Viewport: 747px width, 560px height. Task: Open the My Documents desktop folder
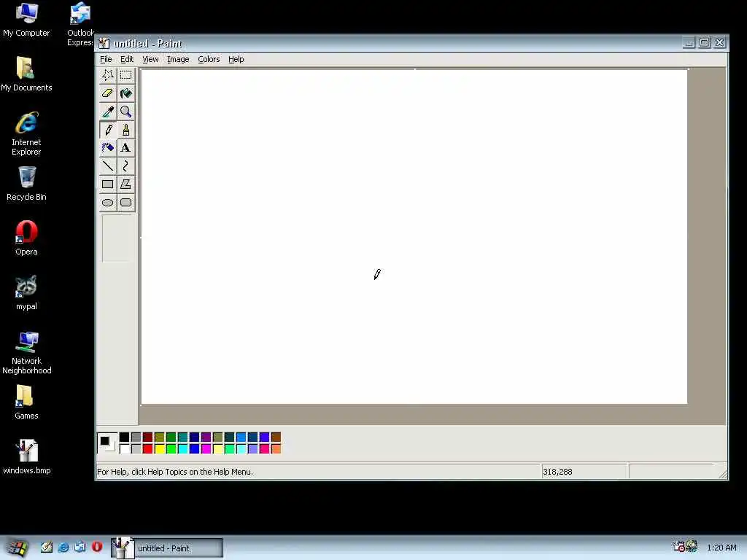click(26, 74)
